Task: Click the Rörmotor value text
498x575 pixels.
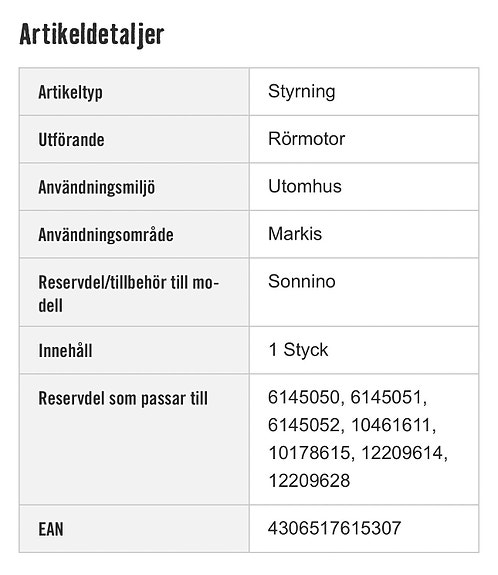Action: coord(306,139)
